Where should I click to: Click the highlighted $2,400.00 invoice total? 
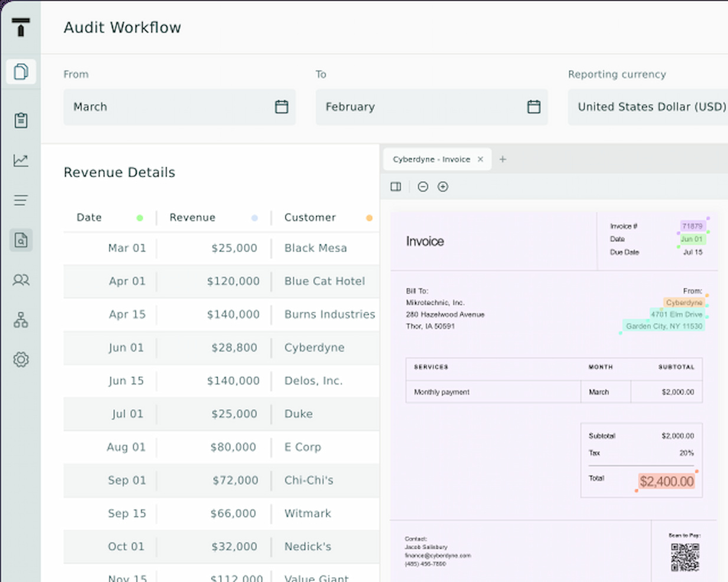(x=667, y=481)
